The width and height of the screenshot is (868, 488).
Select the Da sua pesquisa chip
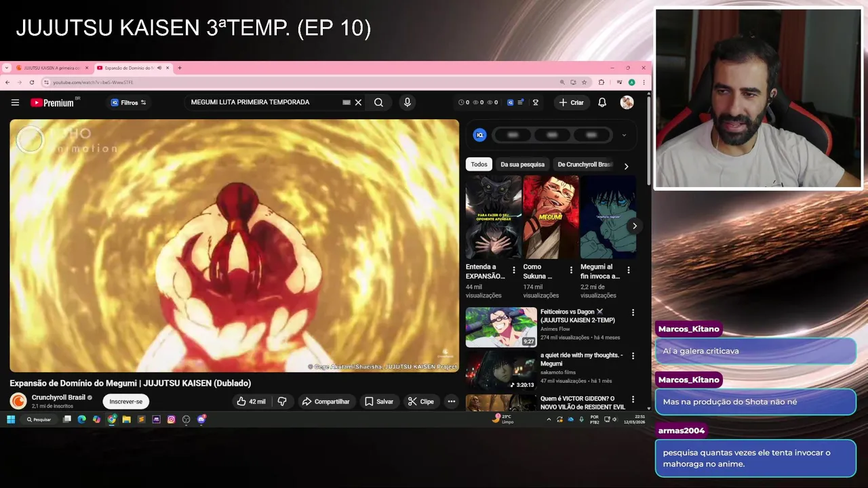(522, 165)
